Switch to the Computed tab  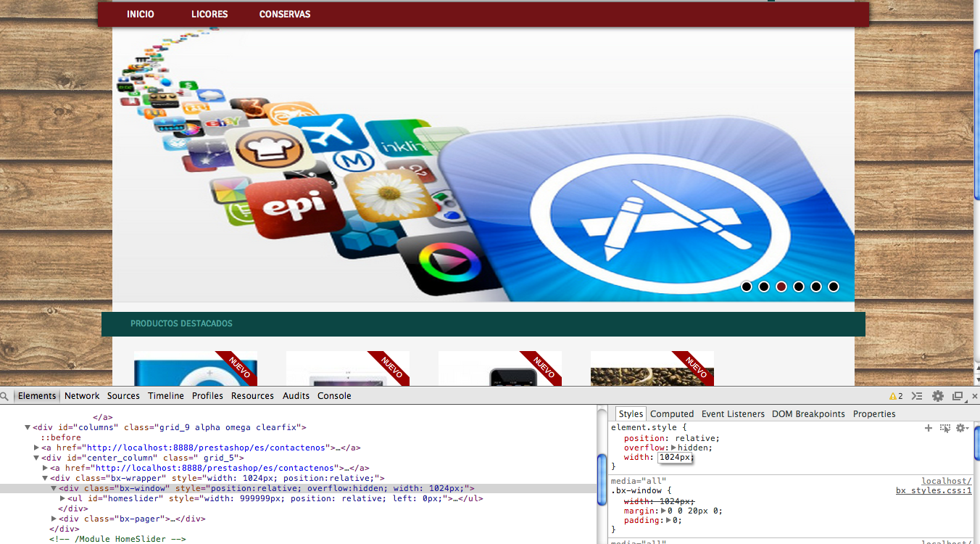pos(672,414)
